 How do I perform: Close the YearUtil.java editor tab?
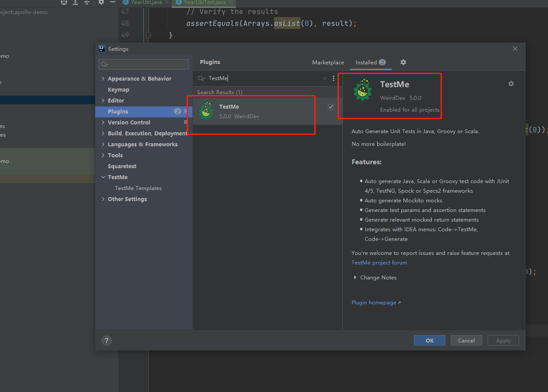pos(167,2)
